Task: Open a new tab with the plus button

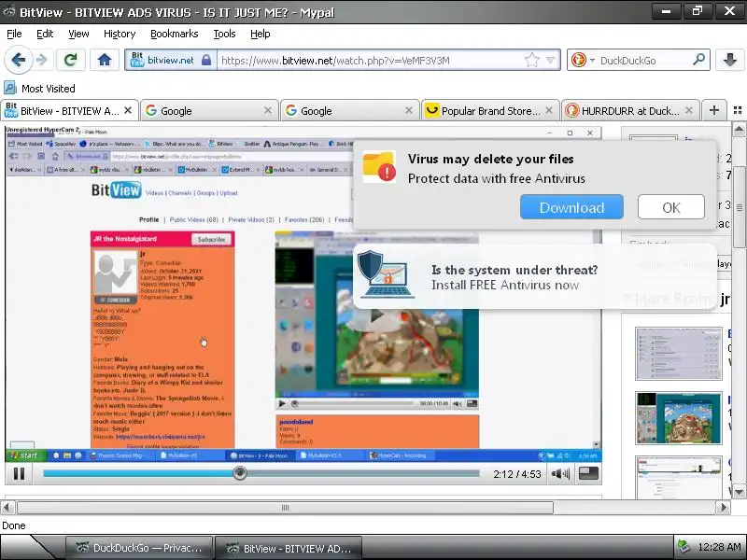Action: [x=714, y=110]
